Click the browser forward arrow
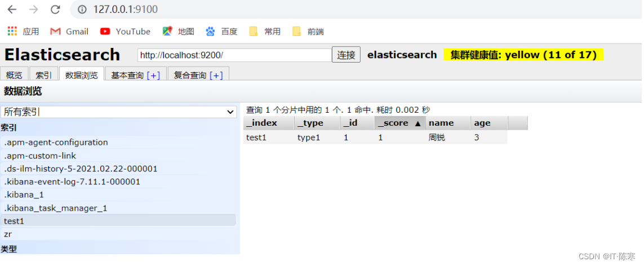The height and width of the screenshot is (266, 644). [34, 9]
